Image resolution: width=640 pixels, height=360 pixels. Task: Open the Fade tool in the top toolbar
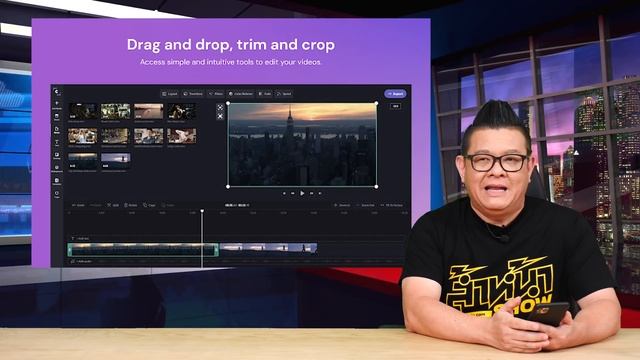coord(264,94)
